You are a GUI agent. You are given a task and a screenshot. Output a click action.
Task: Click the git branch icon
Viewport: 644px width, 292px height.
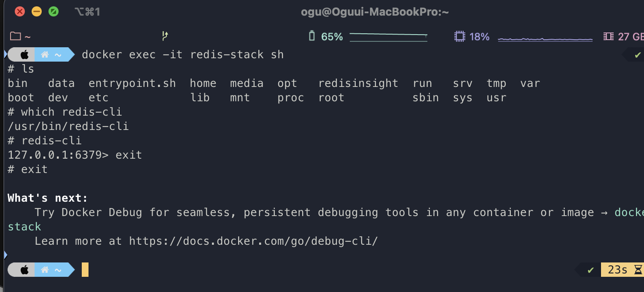165,36
